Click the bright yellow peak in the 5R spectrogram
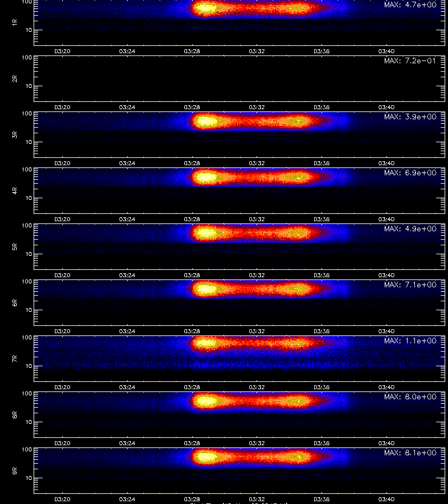The width and height of the screenshot is (448, 504). tap(206, 233)
